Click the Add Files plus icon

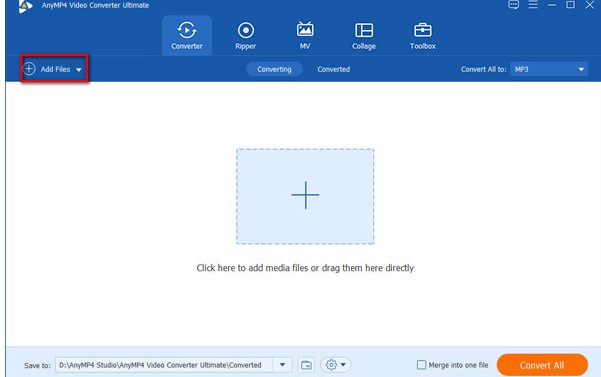point(29,69)
